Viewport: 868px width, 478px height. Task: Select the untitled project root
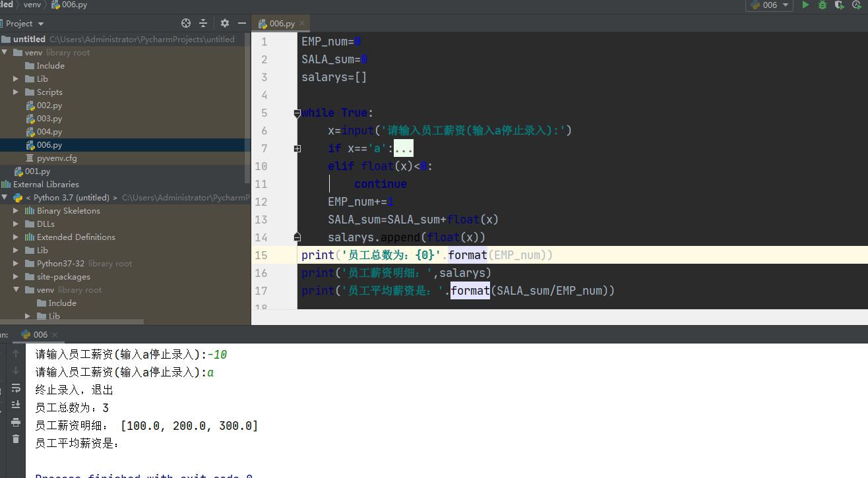(x=29, y=39)
